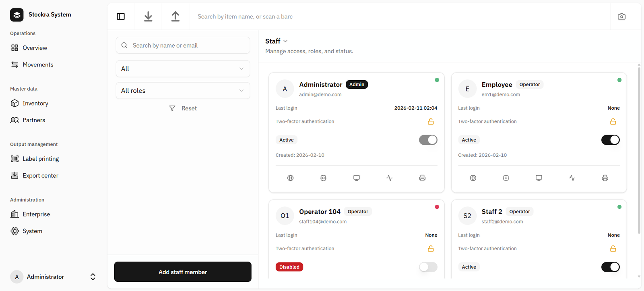This screenshot has height=291, width=644.
Task: Enable the disabled Operator 104 switch
Action: pos(428,267)
